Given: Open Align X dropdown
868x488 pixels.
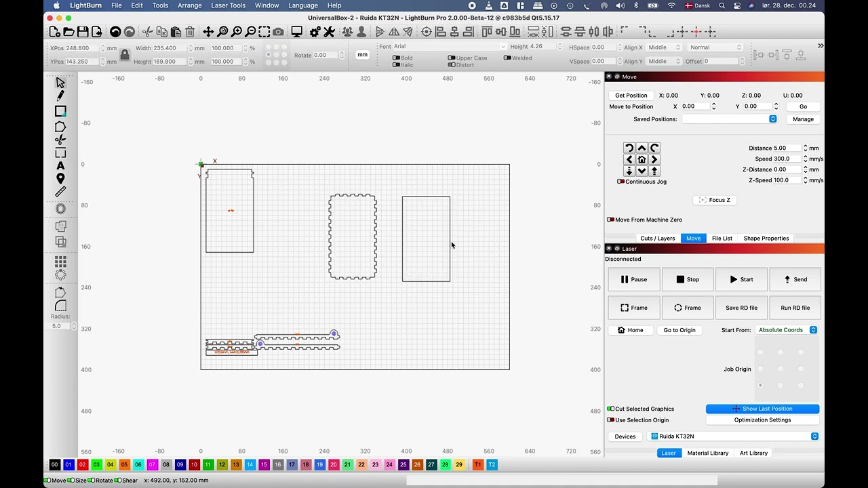Looking at the screenshot, I should (x=664, y=47).
